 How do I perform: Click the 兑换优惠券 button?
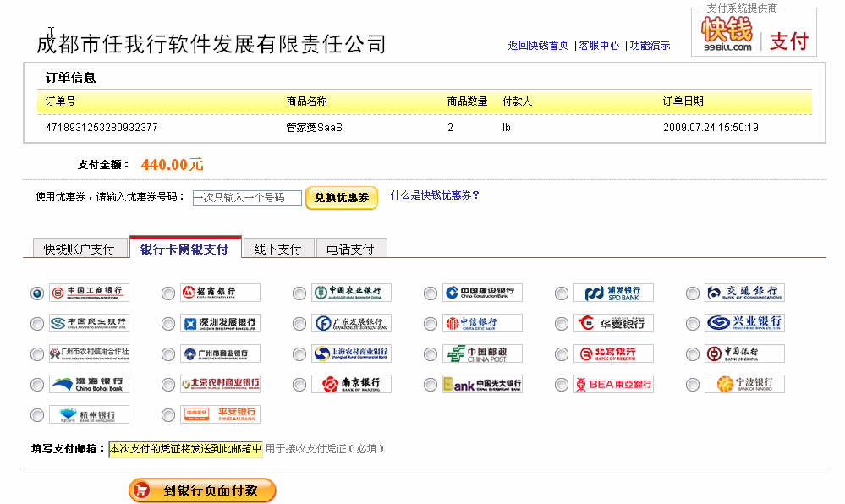point(342,197)
